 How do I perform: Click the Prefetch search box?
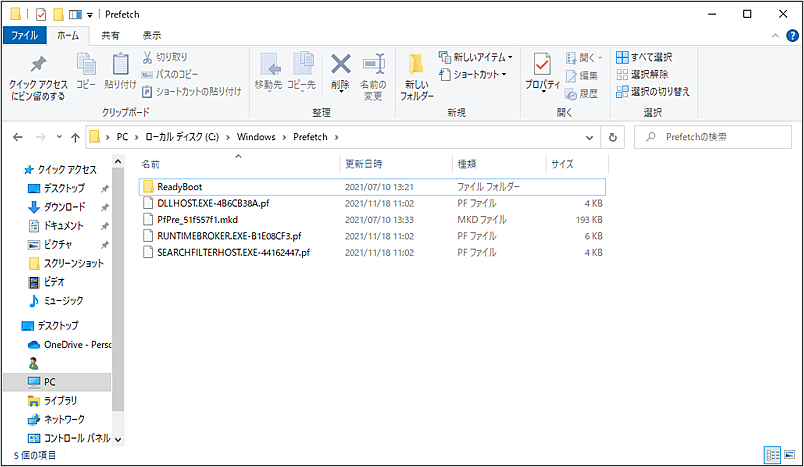point(713,137)
